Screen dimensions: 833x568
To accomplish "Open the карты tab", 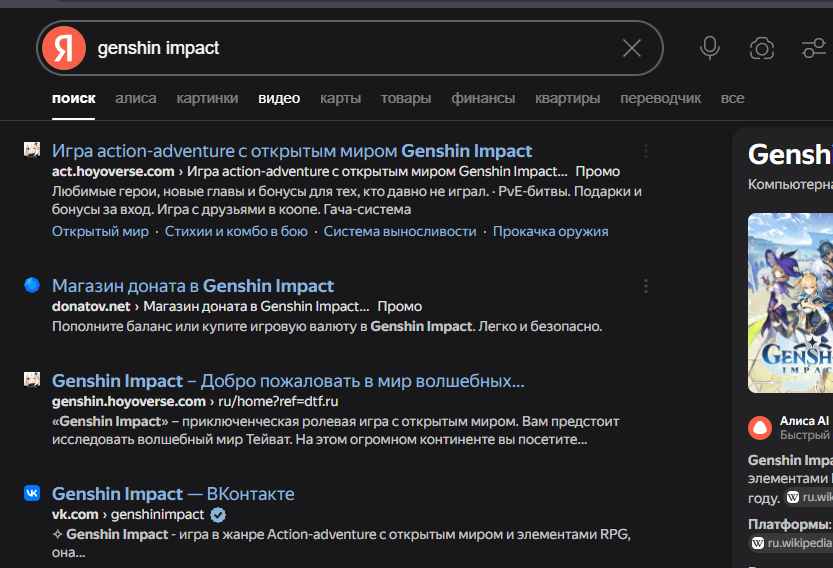I will (x=340, y=98).
